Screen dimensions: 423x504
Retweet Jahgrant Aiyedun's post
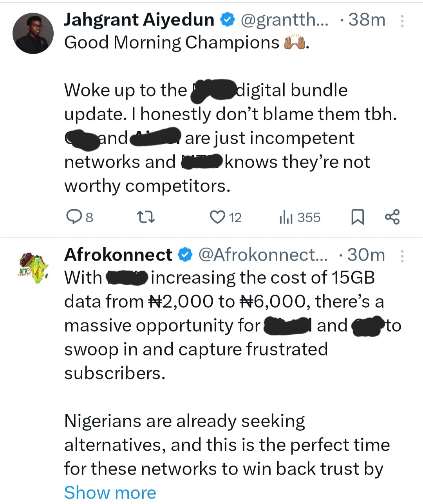coord(145,217)
